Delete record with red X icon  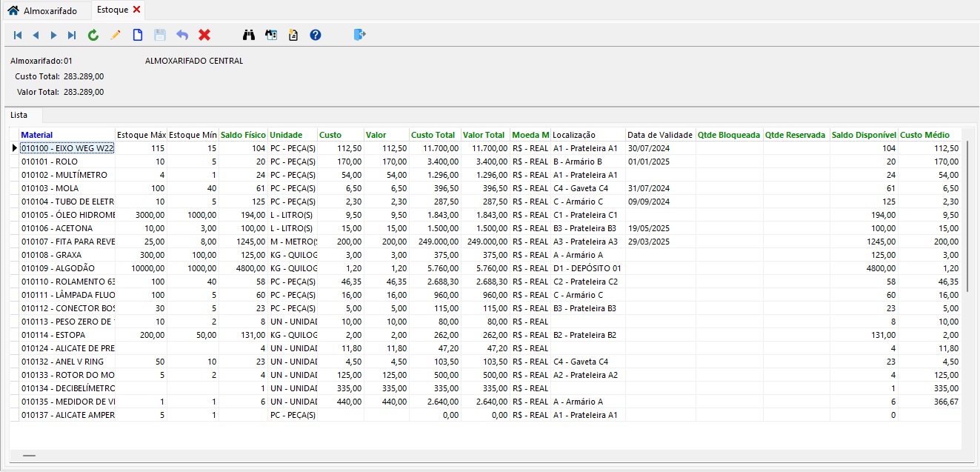(x=204, y=35)
